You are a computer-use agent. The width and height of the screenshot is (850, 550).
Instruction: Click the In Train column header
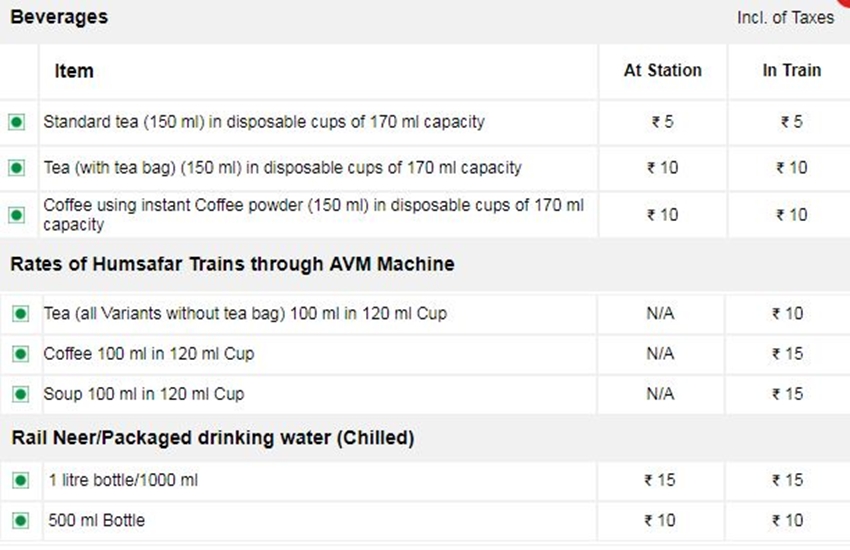[791, 71]
